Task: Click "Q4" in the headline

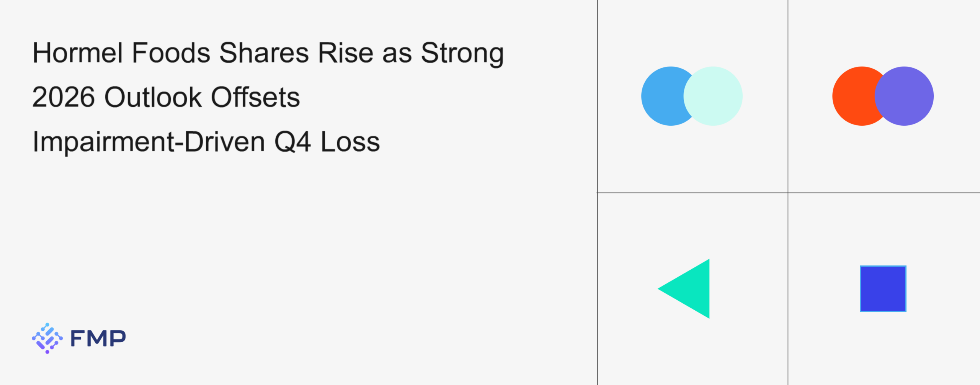Action: 292,142
